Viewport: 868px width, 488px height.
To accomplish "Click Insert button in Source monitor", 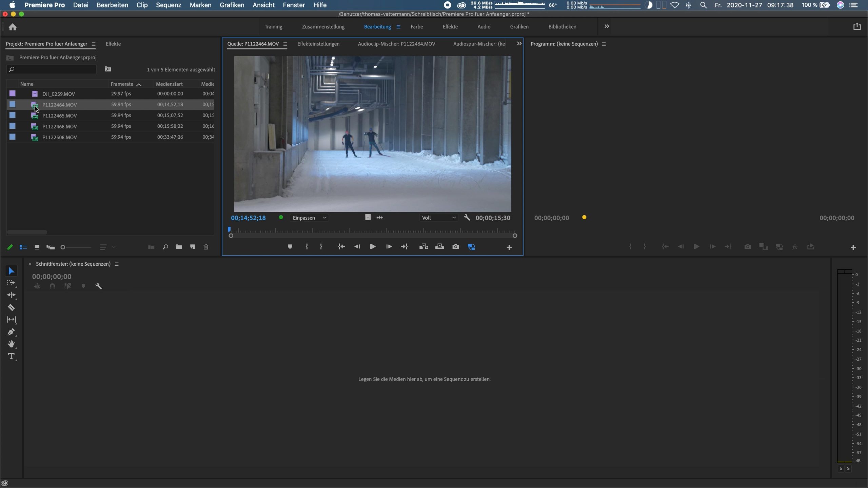I will 423,247.
